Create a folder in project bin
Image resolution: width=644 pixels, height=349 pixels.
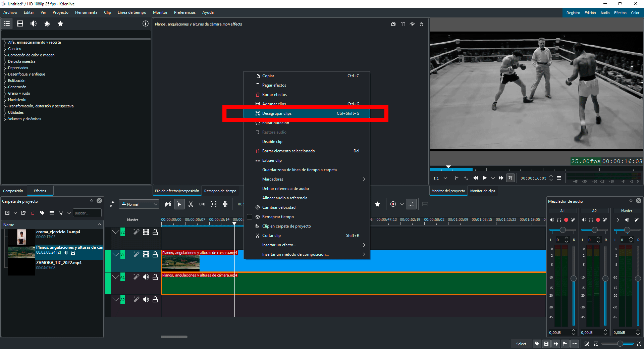(23, 213)
